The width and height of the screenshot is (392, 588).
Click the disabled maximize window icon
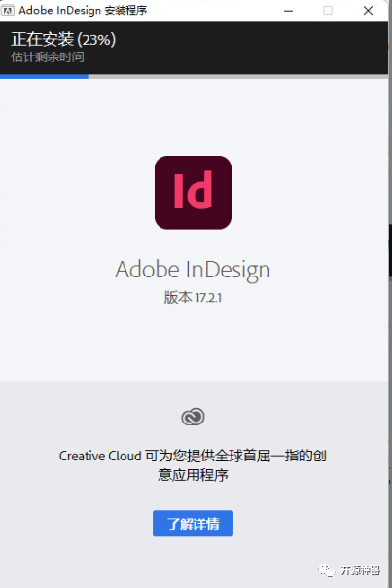tap(328, 11)
